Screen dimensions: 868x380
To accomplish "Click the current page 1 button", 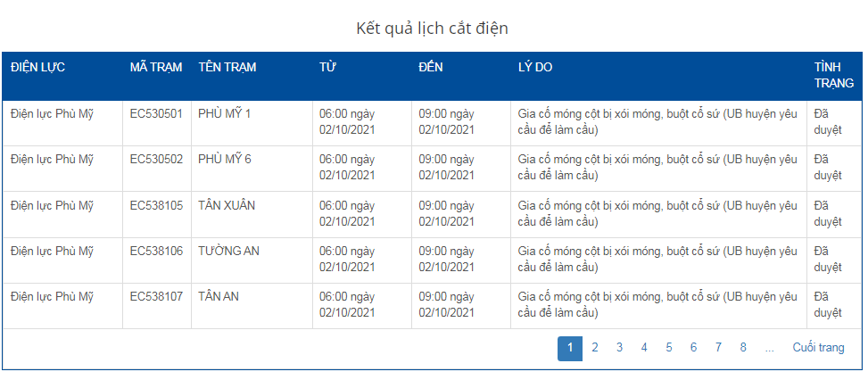I will click(570, 348).
